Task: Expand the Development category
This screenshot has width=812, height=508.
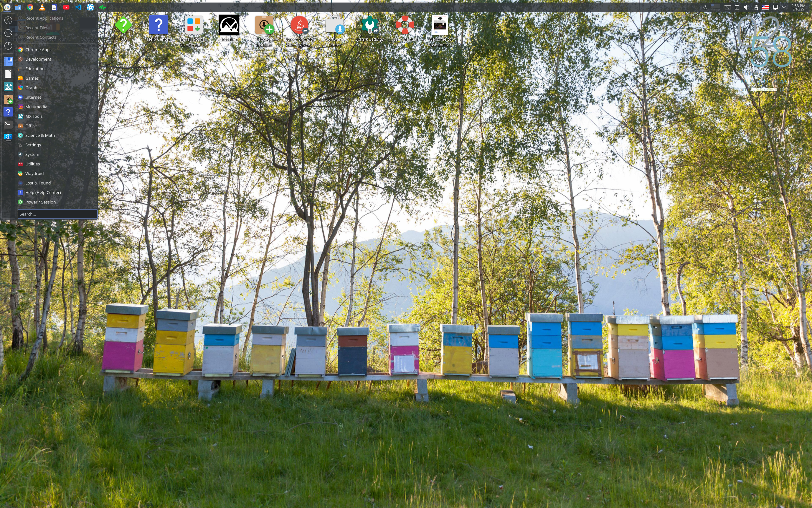Action: (x=57, y=59)
